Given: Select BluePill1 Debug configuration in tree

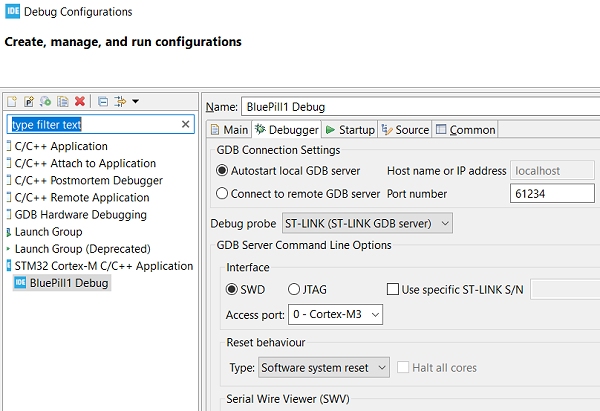Looking at the screenshot, I should click(x=68, y=283).
